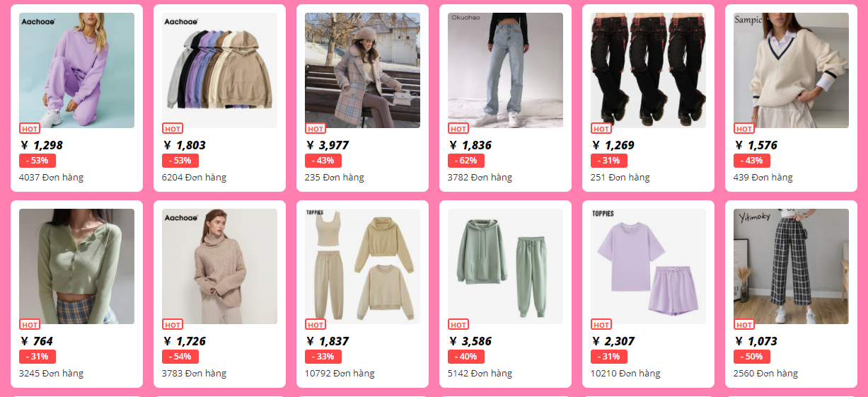Open the multicolor hoodies product image
This screenshot has width=868, height=397.
(219, 70)
